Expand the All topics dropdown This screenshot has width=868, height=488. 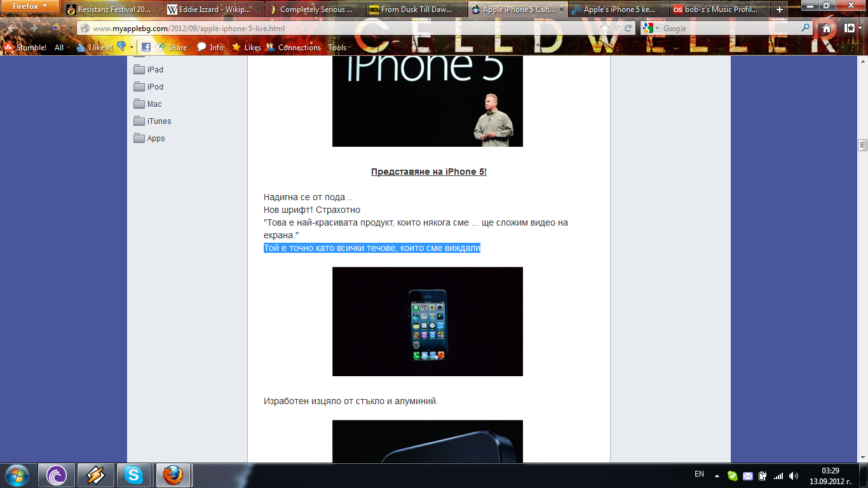62,47
